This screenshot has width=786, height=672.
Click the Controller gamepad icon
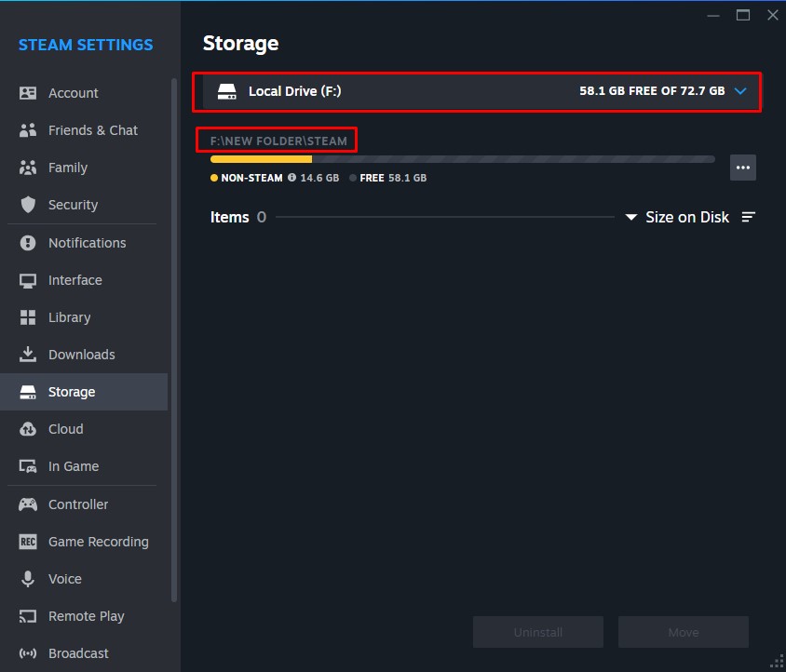[28, 504]
